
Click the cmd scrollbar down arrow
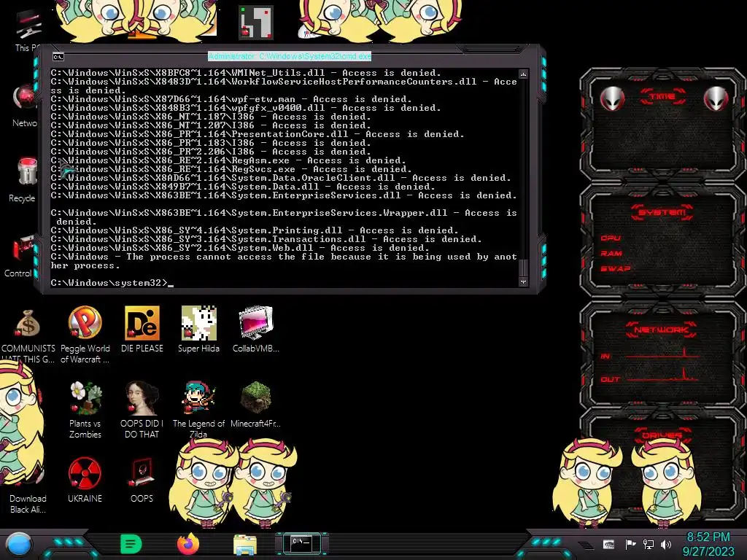click(x=523, y=281)
